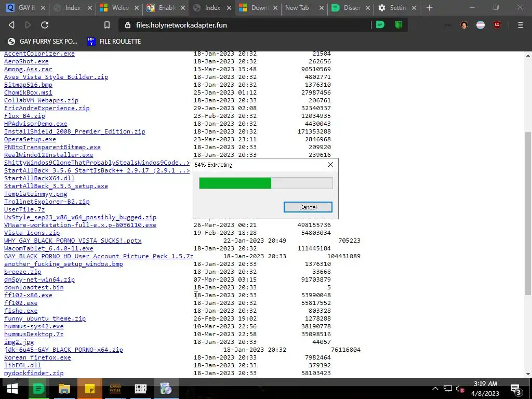532x399 pixels.
Task: Download korean_firefox.exe
Action: point(37,358)
